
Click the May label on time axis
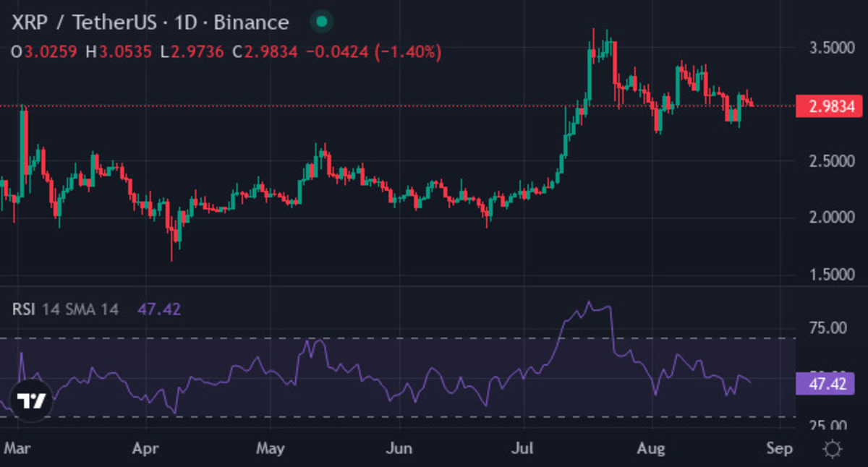click(271, 448)
